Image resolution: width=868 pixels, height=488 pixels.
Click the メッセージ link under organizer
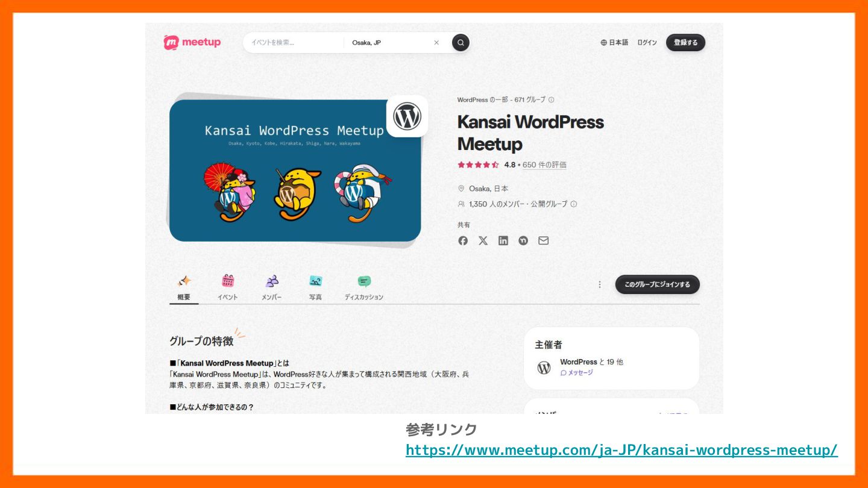pos(577,373)
